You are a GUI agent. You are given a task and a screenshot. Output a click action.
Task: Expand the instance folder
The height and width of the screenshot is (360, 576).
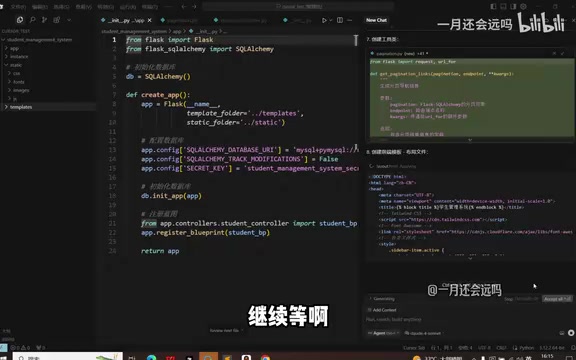pos(19,56)
